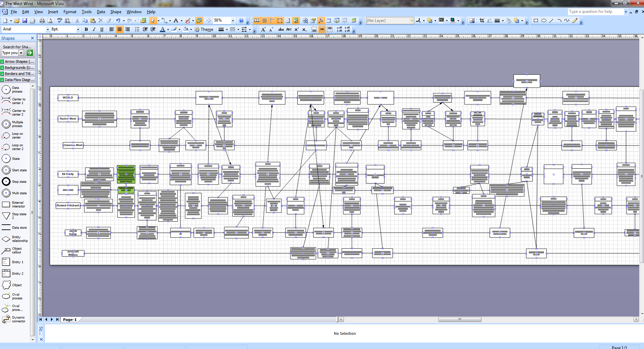Apply Subscript formatting
Screen dimensions: 644x349
coord(304,29)
